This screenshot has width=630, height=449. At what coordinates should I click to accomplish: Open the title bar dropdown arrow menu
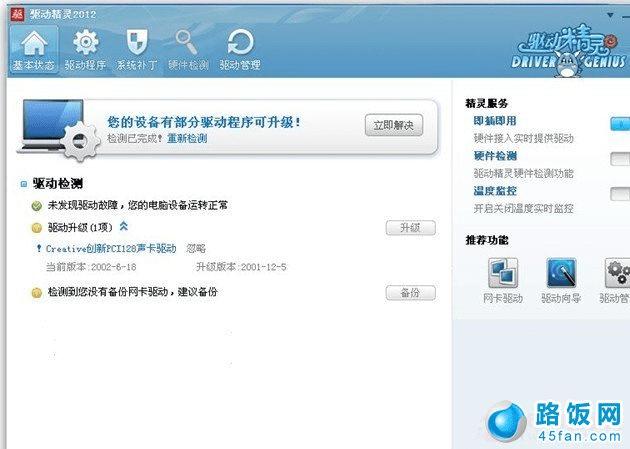click(x=610, y=15)
